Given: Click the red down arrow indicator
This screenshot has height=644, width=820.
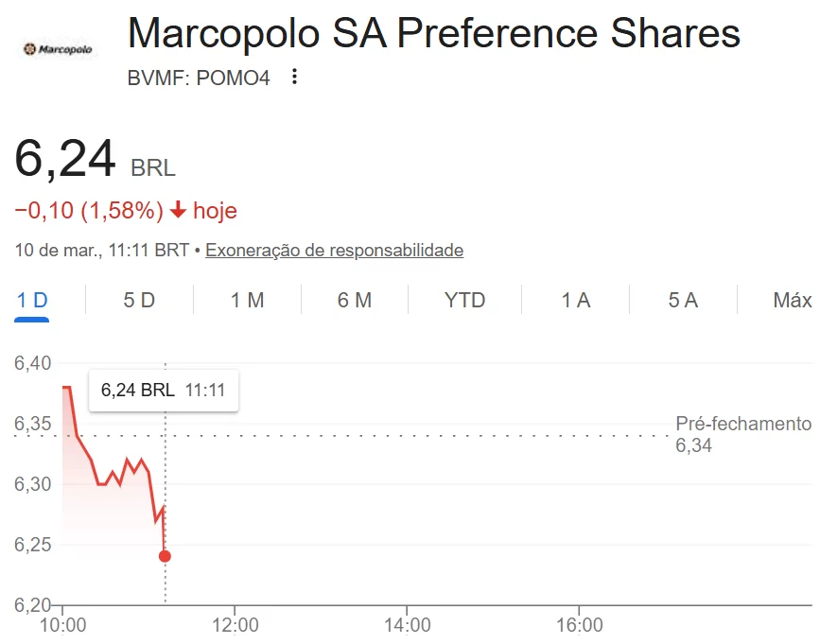Looking at the screenshot, I should (x=179, y=210).
